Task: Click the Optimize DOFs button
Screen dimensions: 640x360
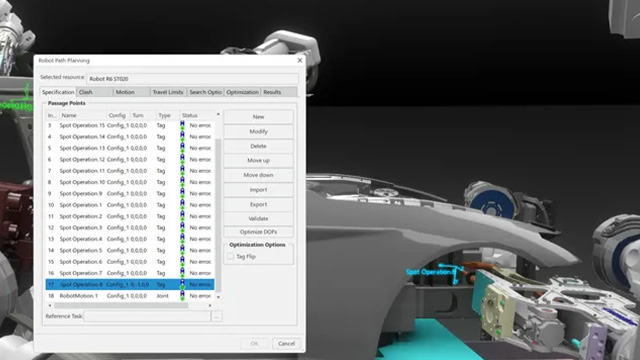Action: (258, 232)
